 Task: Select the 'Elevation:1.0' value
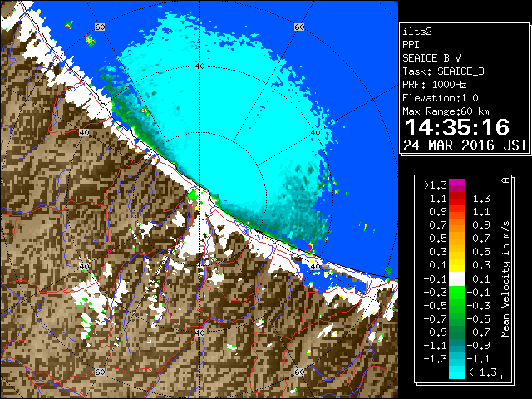441,98
